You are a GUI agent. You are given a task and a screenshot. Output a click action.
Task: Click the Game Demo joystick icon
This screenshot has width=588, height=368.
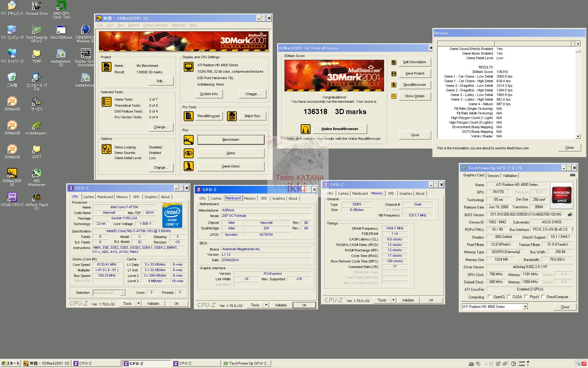pyautogui.click(x=189, y=166)
